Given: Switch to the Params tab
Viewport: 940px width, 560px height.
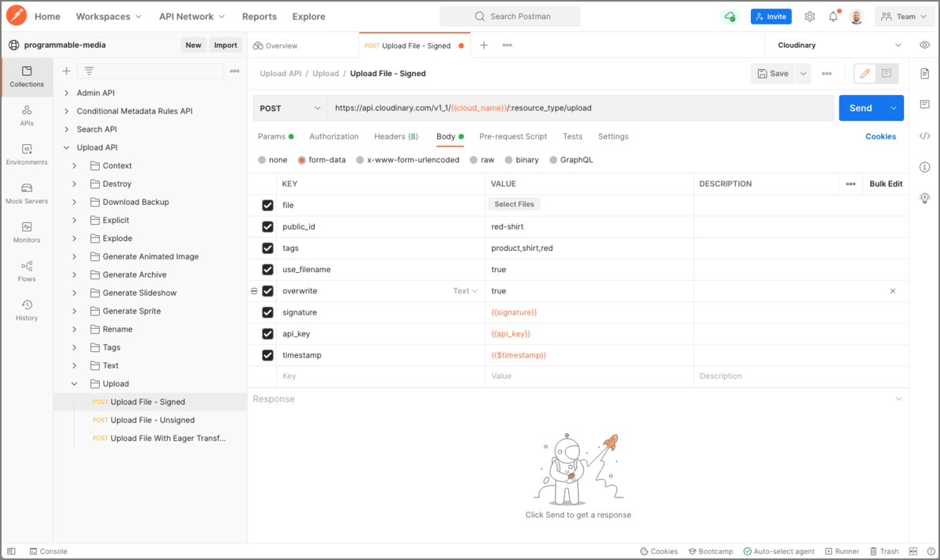Looking at the screenshot, I should (275, 136).
